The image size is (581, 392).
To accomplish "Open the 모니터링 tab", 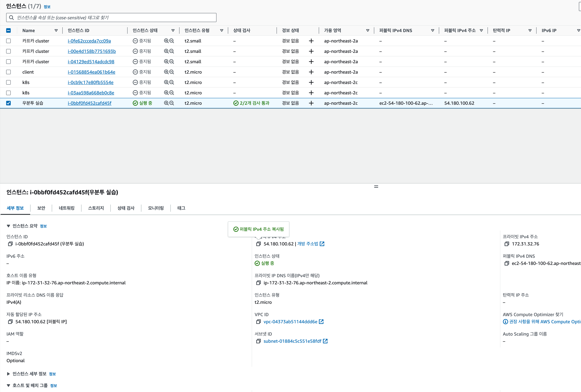I will point(155,208).
